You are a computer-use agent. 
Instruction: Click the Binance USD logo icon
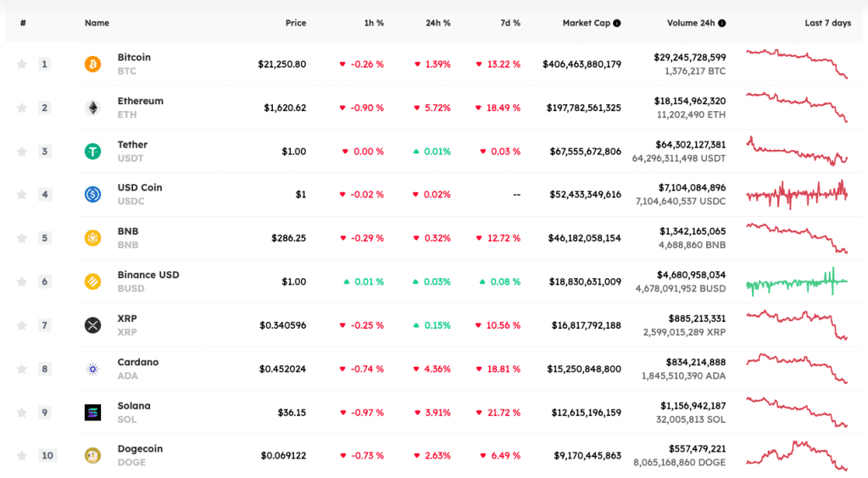pyautogui.click(x=92, y=281)
